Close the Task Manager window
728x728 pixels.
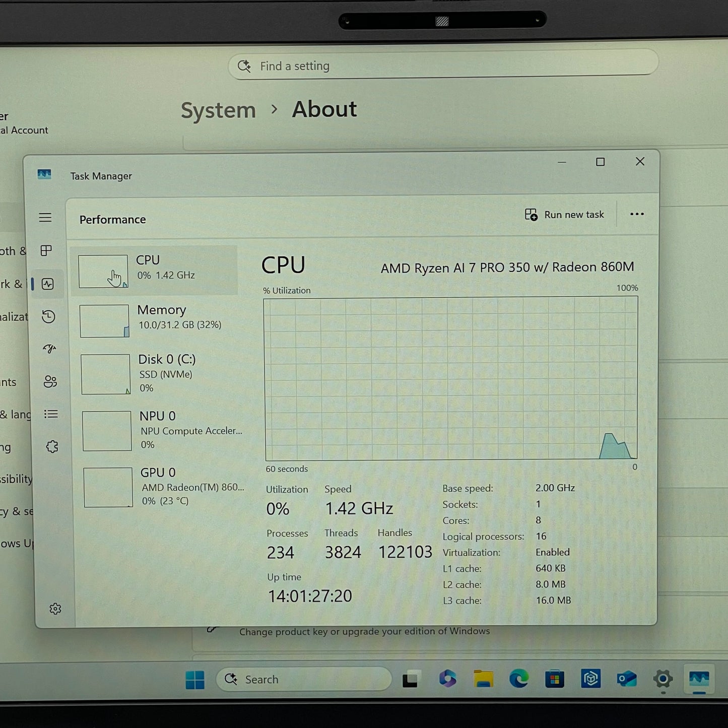[x=640, y=161]
